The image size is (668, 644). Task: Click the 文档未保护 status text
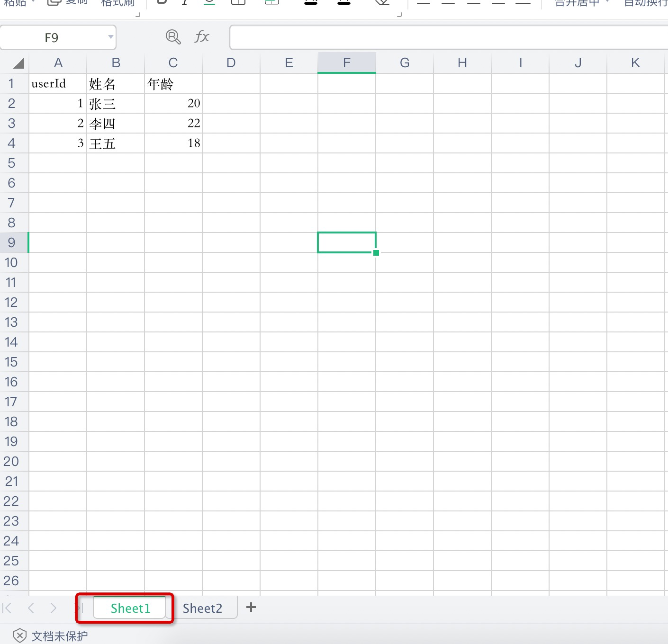(x=60, y=636)
